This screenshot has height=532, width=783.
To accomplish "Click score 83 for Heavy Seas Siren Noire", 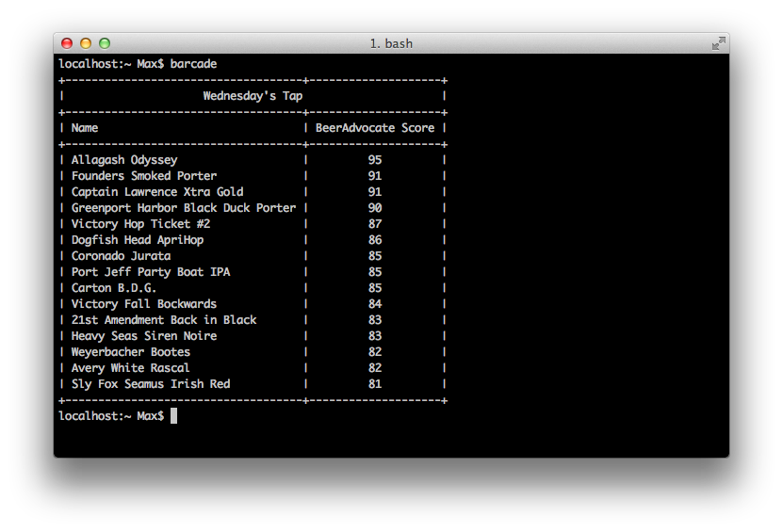I will [x=375, y=336].
